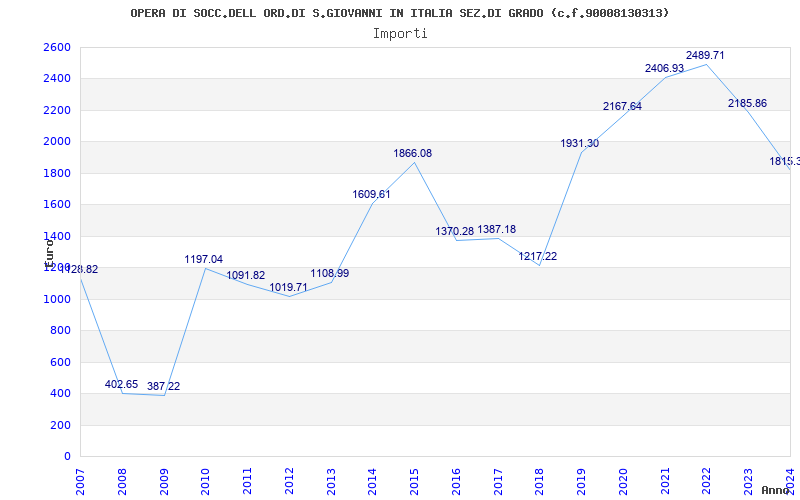Image resolution: width=800 pixels, height=500 pixels.
Task: Select data label 1931.30
Action: (580, 143)
